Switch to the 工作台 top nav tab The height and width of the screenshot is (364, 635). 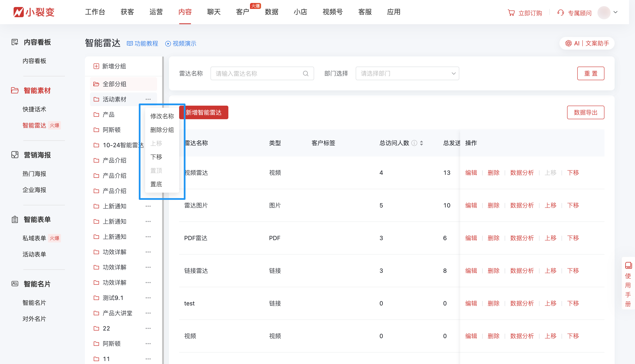(x=95, y=12)
